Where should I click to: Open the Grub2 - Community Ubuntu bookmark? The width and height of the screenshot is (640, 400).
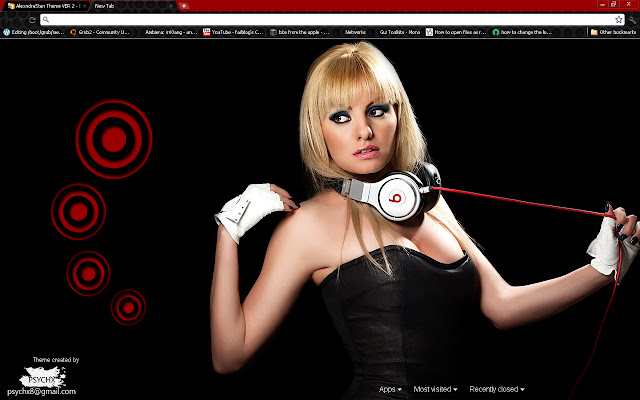point(100,32)
